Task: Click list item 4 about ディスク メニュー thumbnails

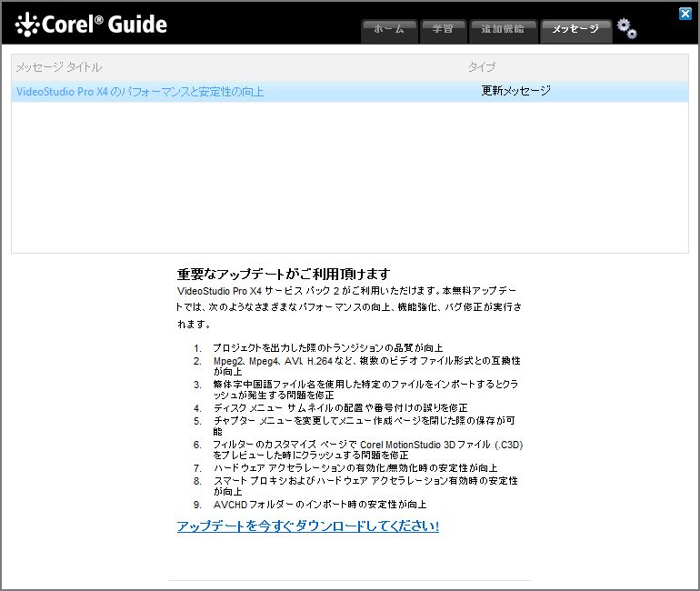Action: coord(340,408)
